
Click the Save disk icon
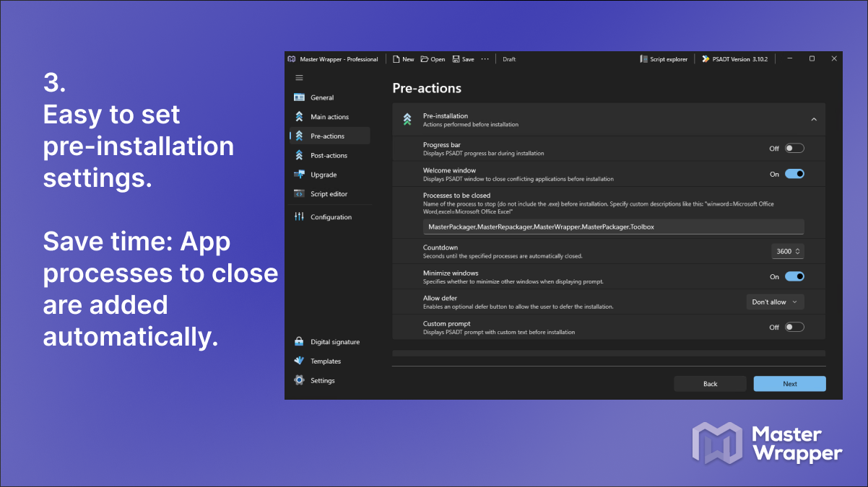coord(456,59)
